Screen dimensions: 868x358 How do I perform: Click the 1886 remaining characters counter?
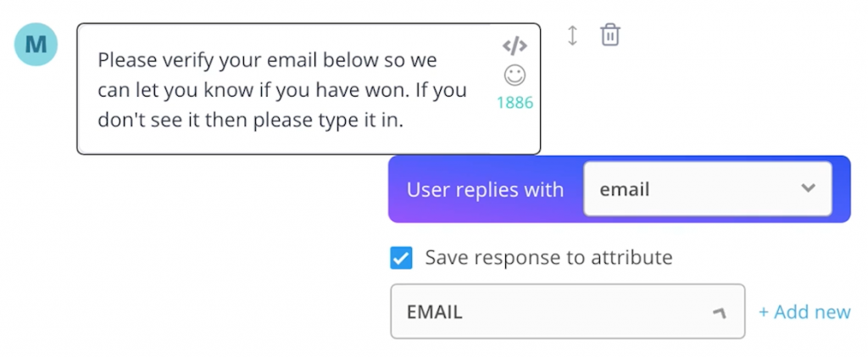(515, 103)
